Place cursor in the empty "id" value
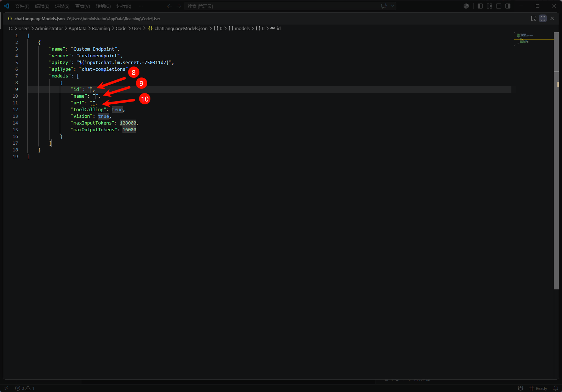 click(90, 89)
